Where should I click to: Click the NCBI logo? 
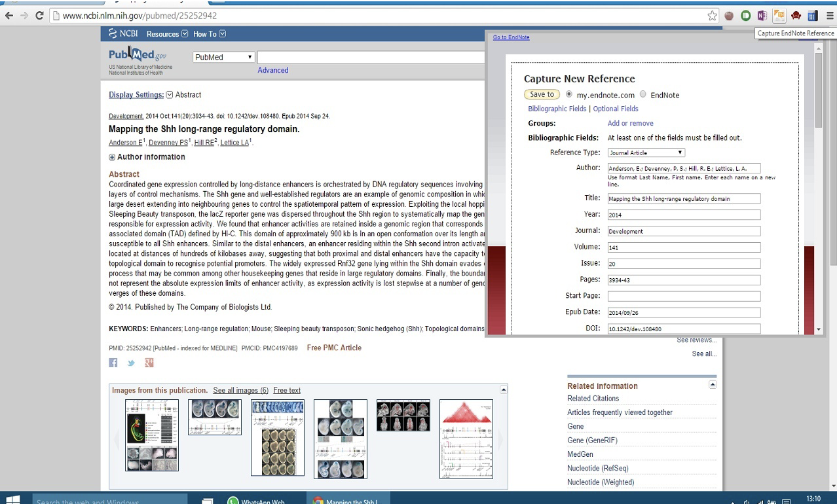coord(123,34)
